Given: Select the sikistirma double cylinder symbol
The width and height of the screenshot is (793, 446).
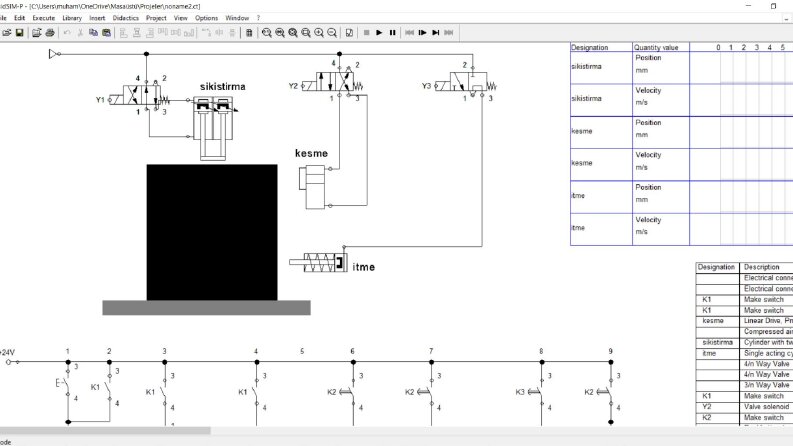Looking at the screenshot, I should point(213,128).
